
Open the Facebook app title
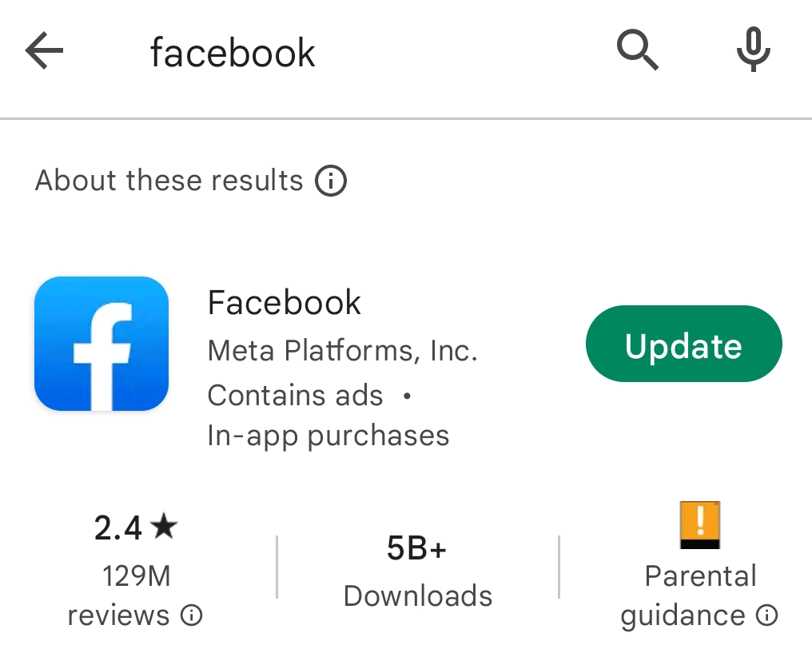[285, 303]
